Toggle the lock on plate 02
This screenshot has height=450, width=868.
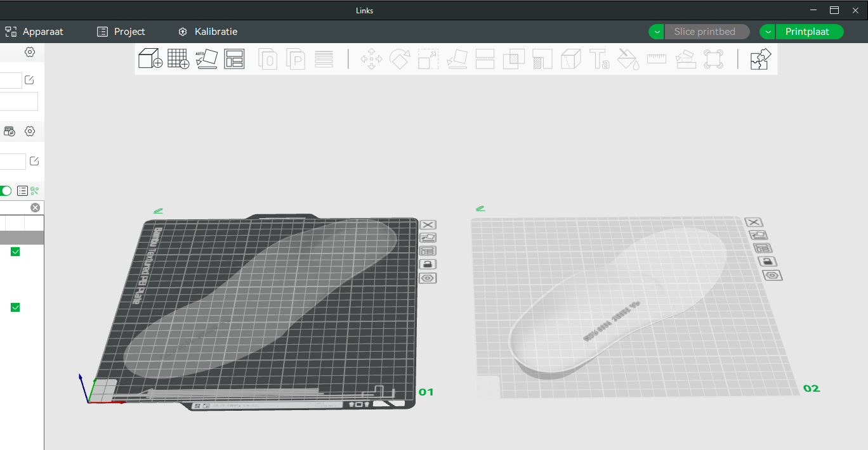[x=766, y=262]
